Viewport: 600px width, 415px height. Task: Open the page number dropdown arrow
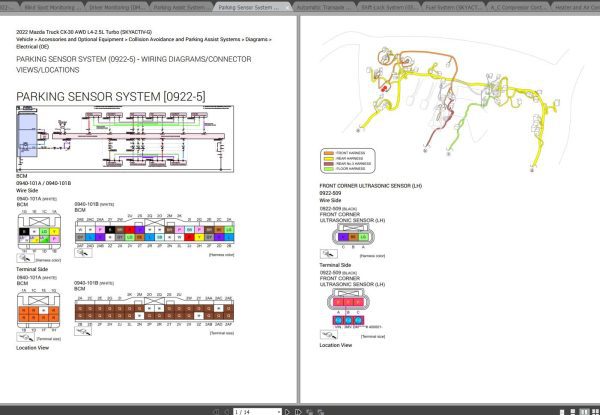tap(278, 412)
